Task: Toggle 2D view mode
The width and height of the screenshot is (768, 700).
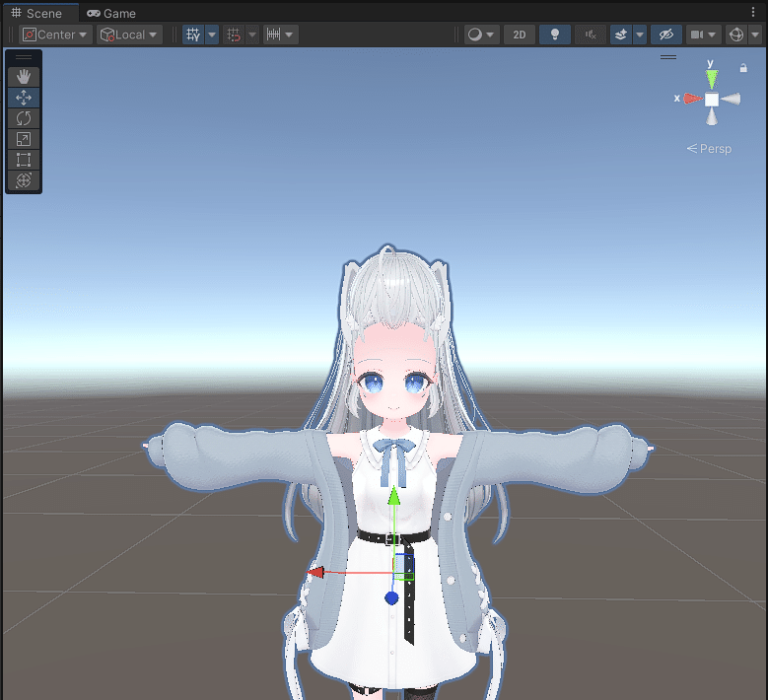Action: 520,35
